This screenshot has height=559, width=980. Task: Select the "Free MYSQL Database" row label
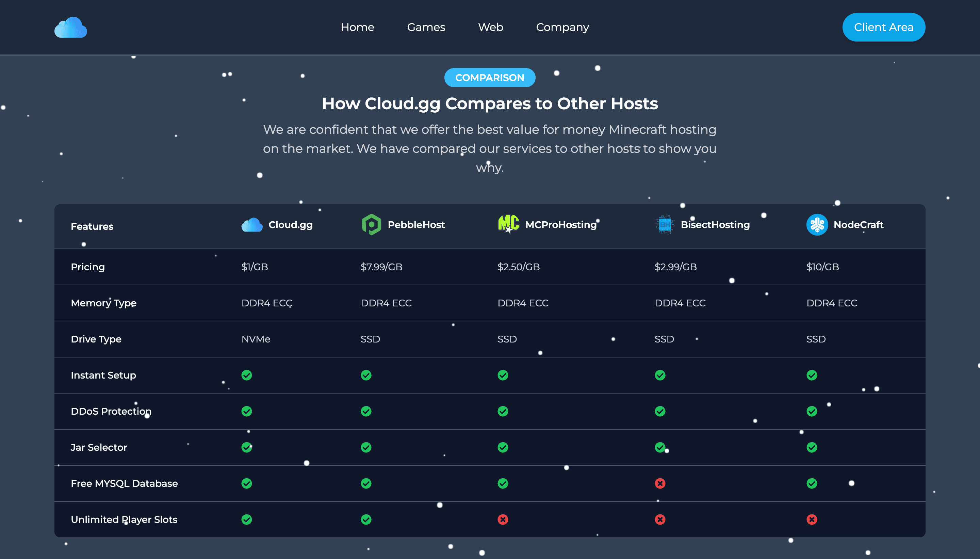(x=124, y=483)
